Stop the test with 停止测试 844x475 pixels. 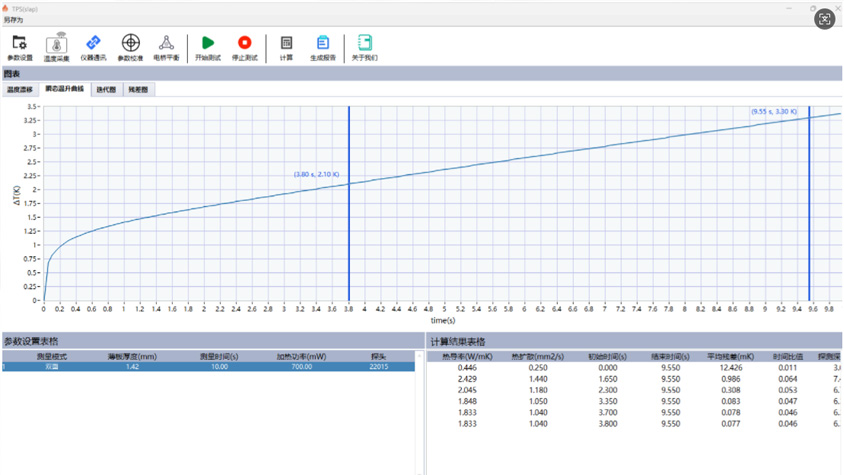pos(244,47)
